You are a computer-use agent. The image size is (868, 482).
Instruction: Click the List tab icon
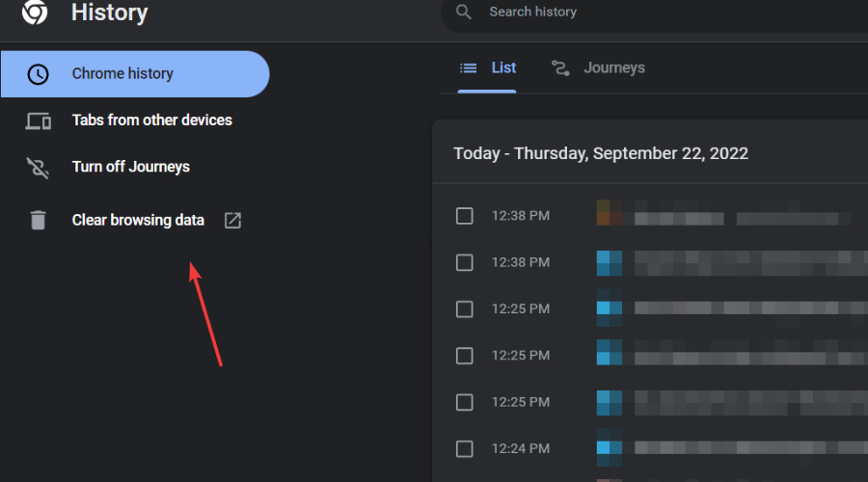469,68
